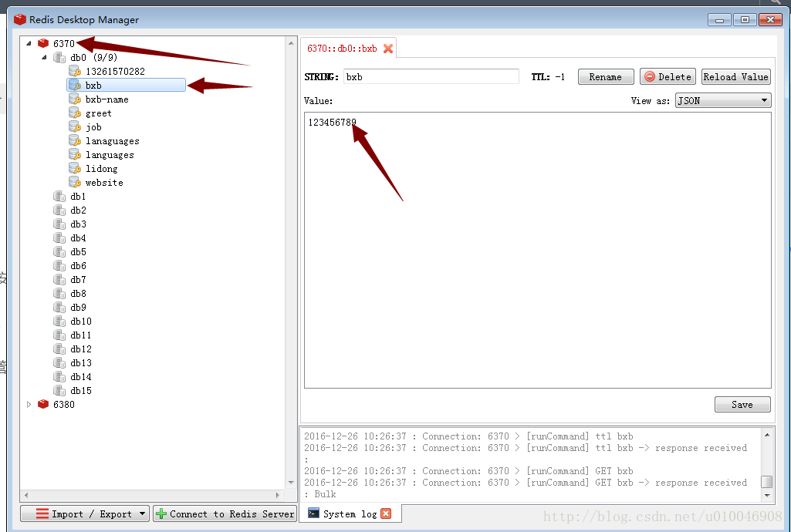Select the job key label
The height and width of the screenshot is (532, 791).
tap(93, 127)
